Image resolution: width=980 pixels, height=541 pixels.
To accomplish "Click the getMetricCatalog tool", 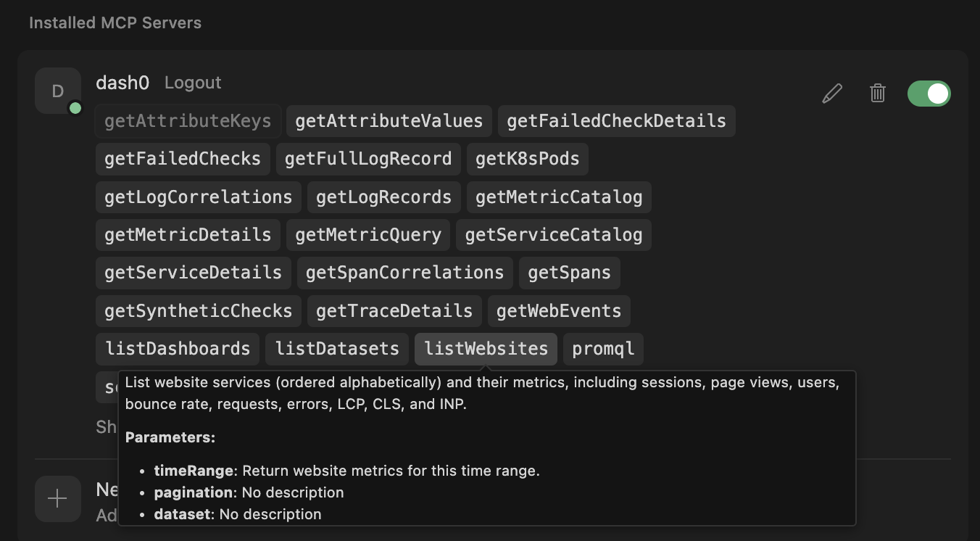I will click(x=559, y=197).
